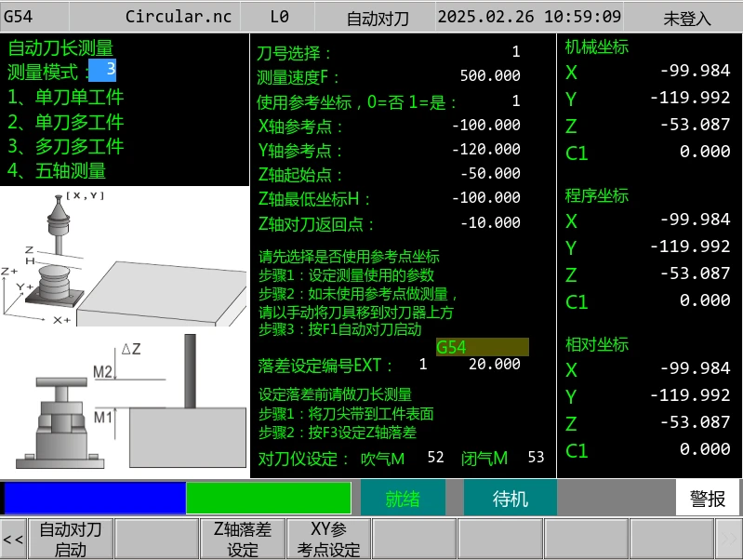Click mode option 1、单刀单工件

click(x=65, y=97)
